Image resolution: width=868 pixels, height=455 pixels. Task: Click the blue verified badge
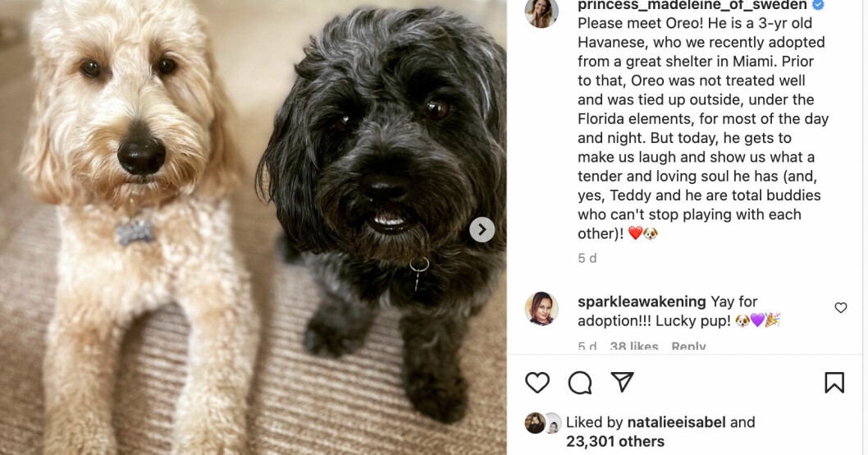(x=818, y=5)
